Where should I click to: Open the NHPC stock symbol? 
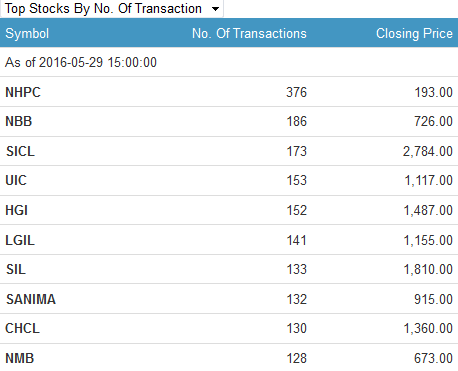23,92
